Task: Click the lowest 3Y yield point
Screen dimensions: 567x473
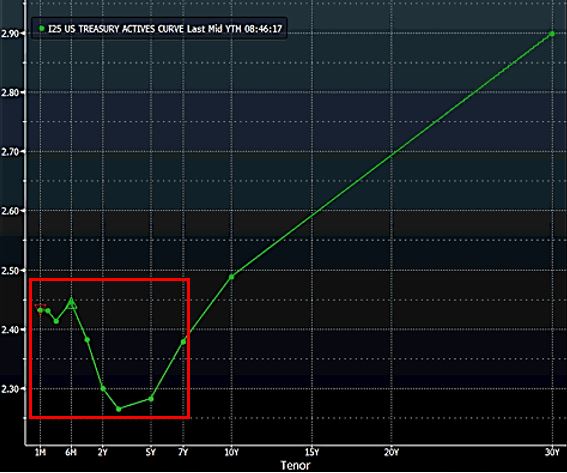Action: (x=119, y=409)
